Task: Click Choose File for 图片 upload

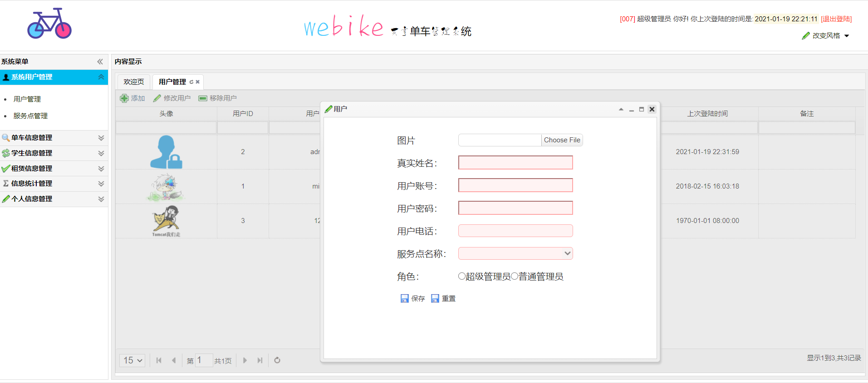Action: click(562, 140)
